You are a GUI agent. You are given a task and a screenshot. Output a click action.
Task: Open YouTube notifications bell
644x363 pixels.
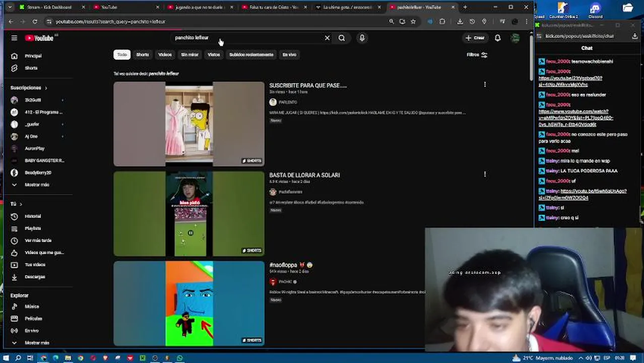click(x=497, y=38)
